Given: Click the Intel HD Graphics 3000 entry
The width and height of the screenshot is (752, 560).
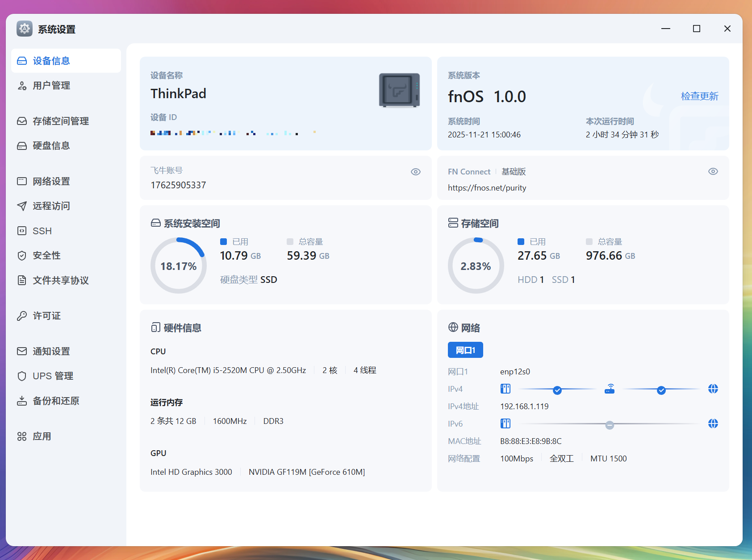Looking at the screenshot, I should click(x=191, y=472).
